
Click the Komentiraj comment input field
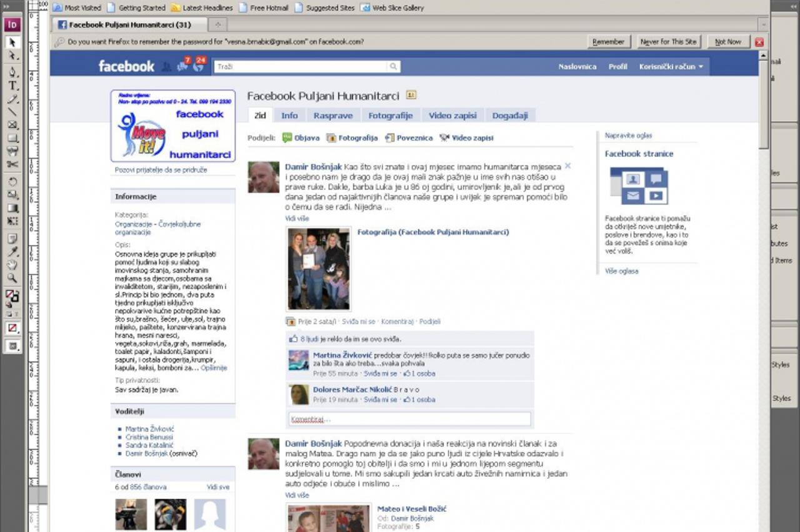tap(409, 419)
